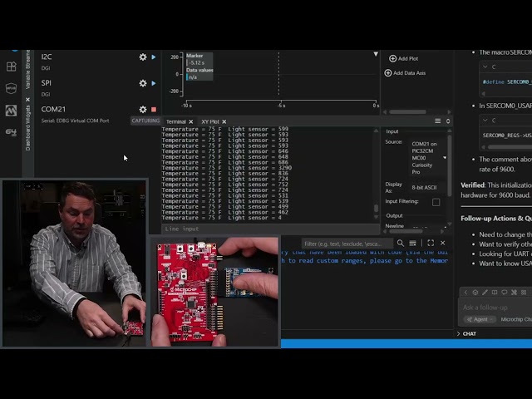Click the output filter search icon
The height and width of the screenshot is (399, 532).
pos(401,243)
